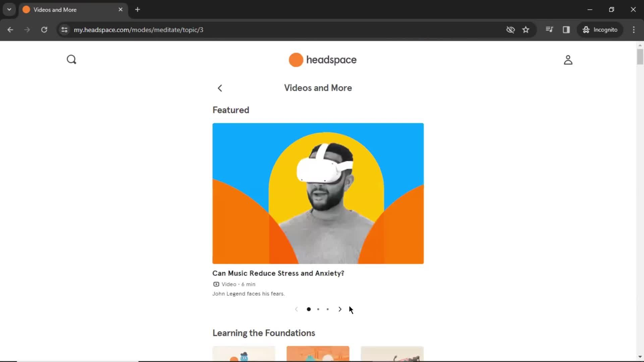Click the browser profile switcher dropdown
Image resolution: width=644 pixels, height=362 pixels.
(x=9, y=9)
